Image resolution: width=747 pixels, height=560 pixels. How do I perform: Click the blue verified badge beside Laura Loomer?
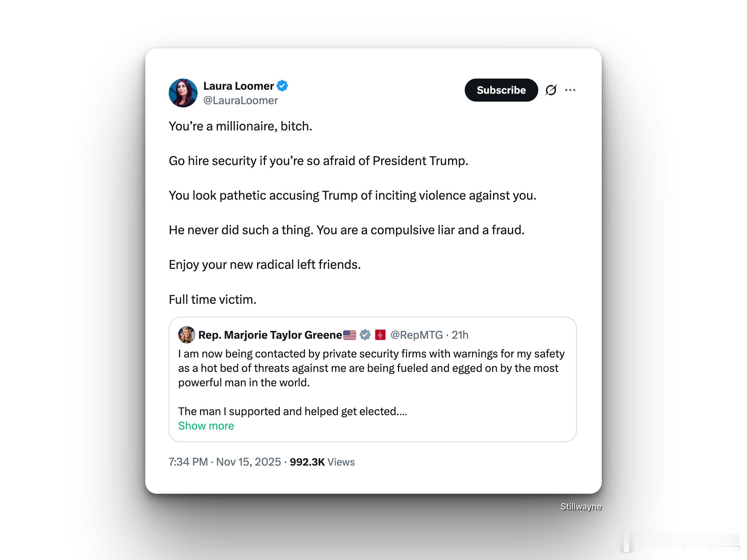(282, 86)
